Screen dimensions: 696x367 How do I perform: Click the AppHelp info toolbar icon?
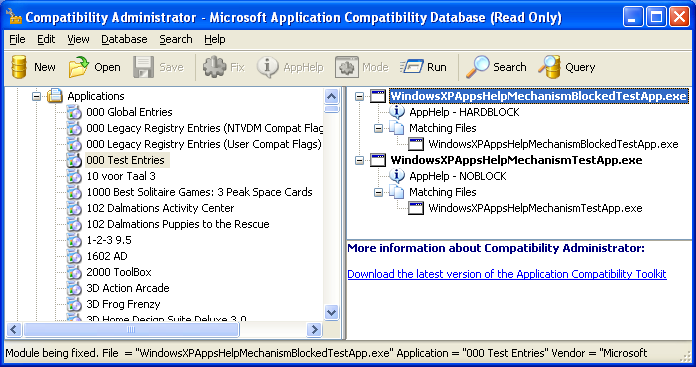pyautogui.click(x=268, y=67)
